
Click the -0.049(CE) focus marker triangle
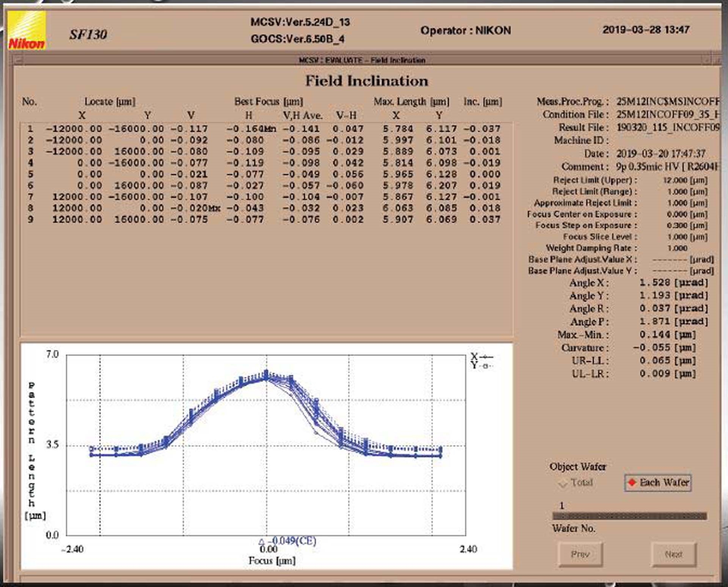pyautogui.click(x=261, y=542)
